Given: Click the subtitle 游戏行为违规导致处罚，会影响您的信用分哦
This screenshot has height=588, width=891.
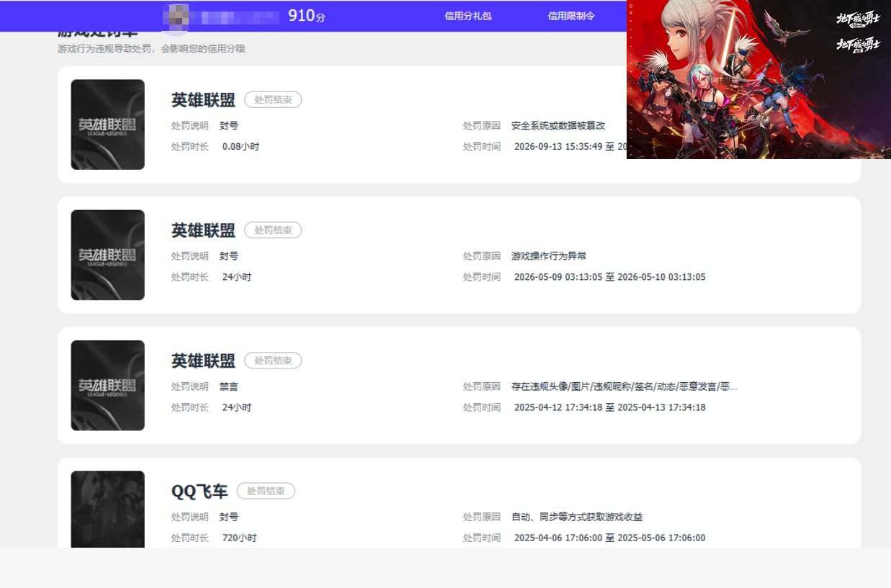Looking at the screenshot, I should (151, 49).
